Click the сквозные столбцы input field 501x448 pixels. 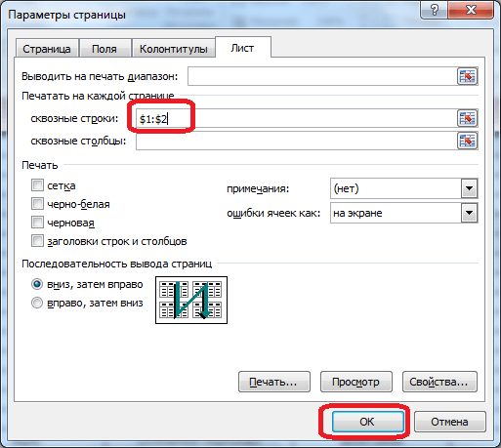point(296,141)
